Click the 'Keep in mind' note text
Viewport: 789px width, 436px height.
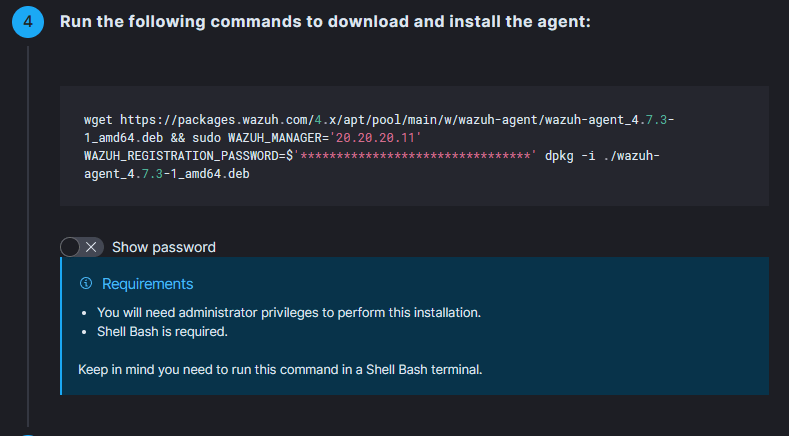[x=280, y=369]
